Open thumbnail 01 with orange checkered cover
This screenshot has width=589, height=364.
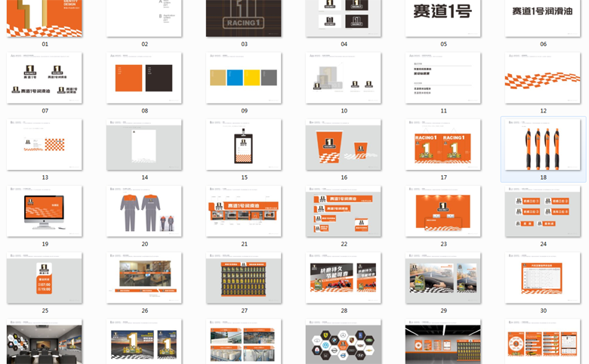(x=45, y=18)
